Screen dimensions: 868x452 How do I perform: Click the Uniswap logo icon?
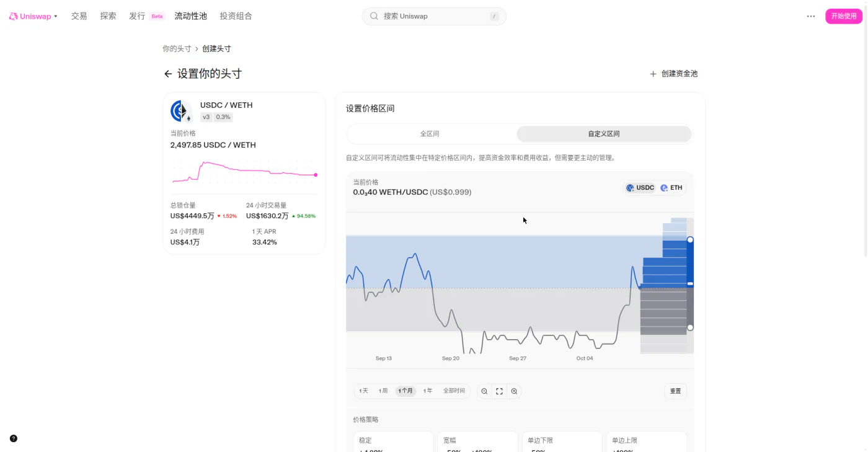[x=13, y=16]
